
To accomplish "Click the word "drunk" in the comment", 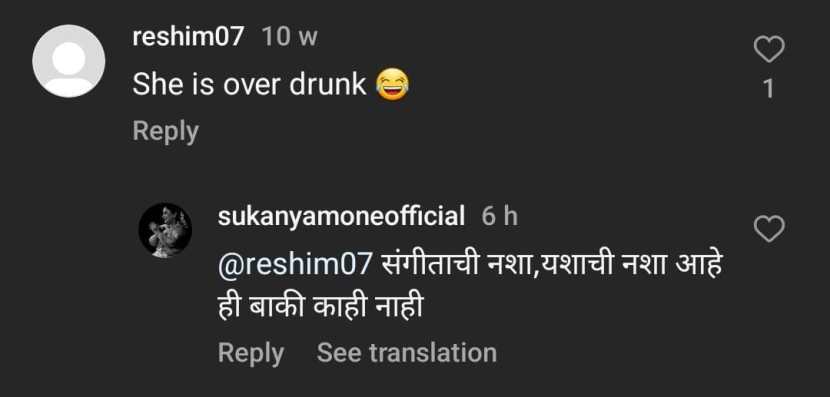I will click(328, 85).
